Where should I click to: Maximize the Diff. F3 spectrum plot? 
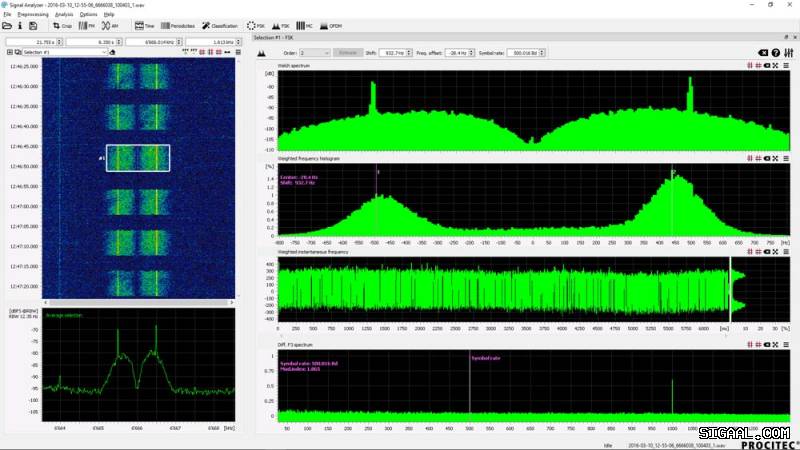(776, 344)
